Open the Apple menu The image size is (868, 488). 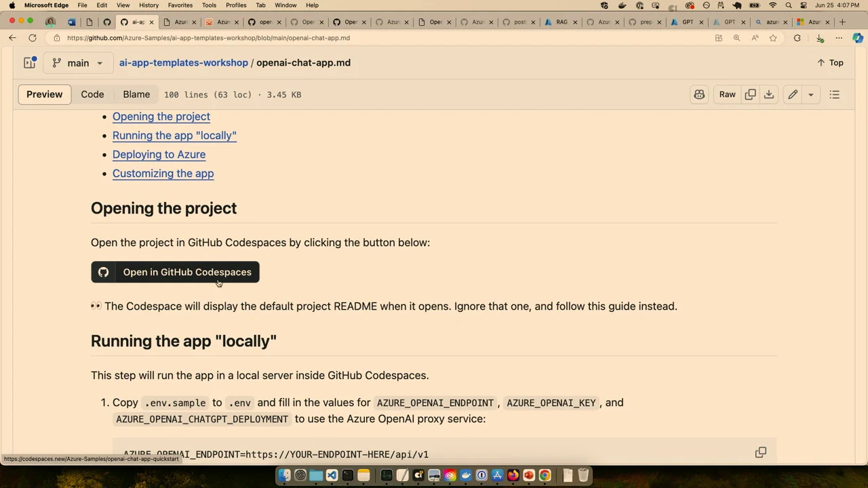pos(12,5)
